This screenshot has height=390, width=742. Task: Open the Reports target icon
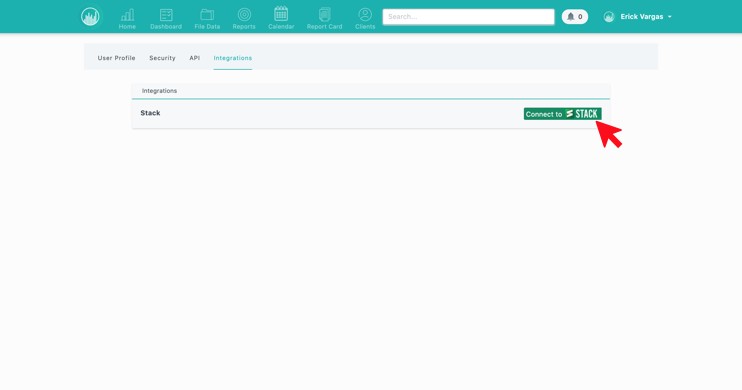pyautogui.click(x=244, y=15)
